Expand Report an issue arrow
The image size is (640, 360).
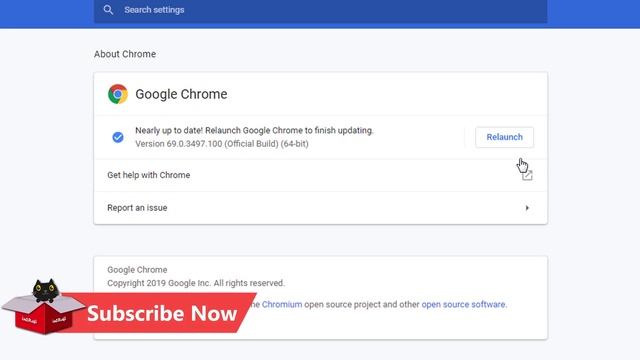pyautogui.click(x=527, y=208)
